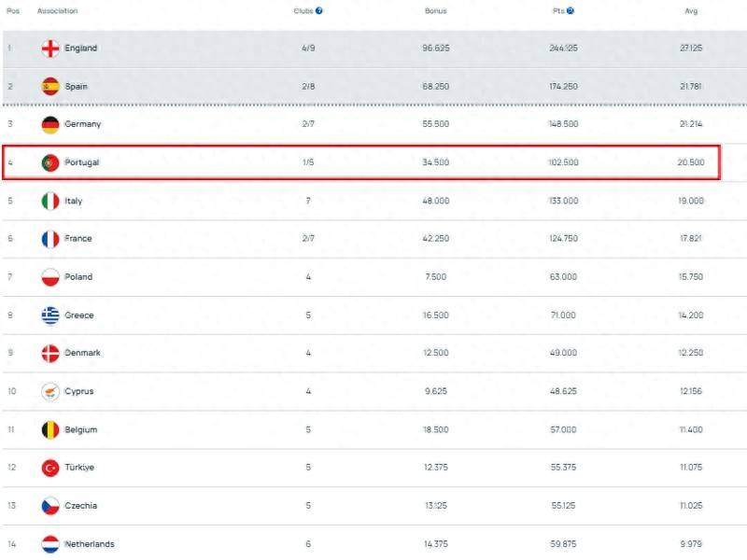Open the Portugal association link
Viewport: 747px width, 560px height.
82,162
